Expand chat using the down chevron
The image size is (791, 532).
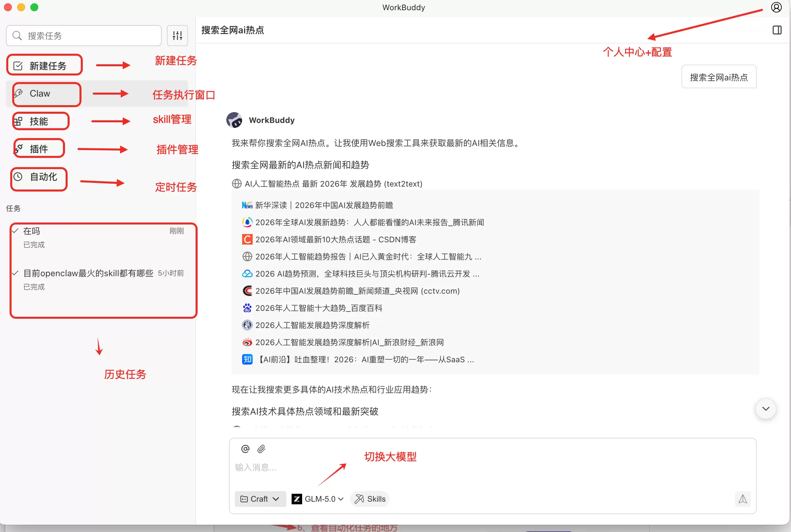[766, 409]
